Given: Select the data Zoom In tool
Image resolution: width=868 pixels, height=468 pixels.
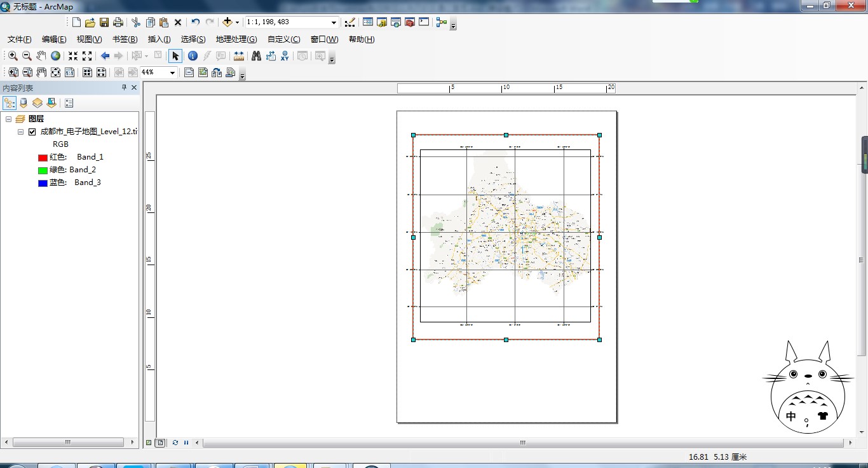Looking at the screenshot, I should pos(13,56).
